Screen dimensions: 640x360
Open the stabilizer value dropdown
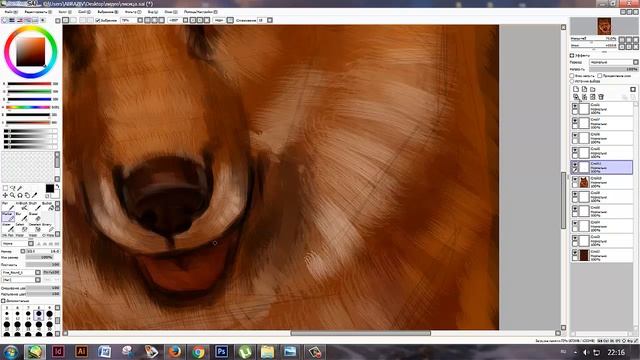click(270, 20)
